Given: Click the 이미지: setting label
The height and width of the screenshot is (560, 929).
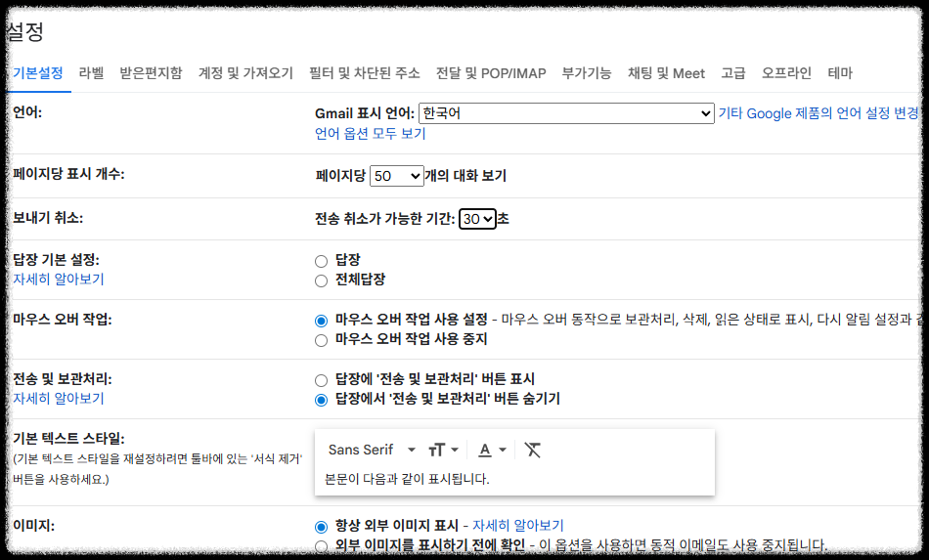Looking at the screenshot, I should pyautogui.click(x=34, y=526).
